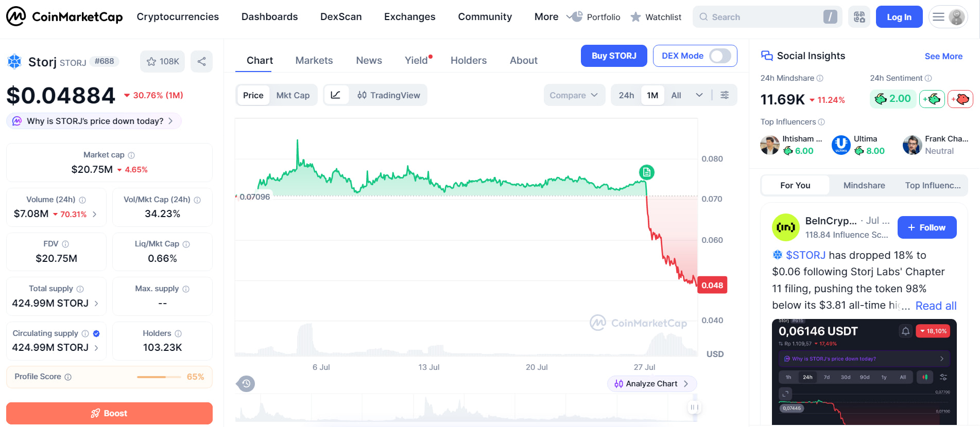Select All time range

coord(676,95)
